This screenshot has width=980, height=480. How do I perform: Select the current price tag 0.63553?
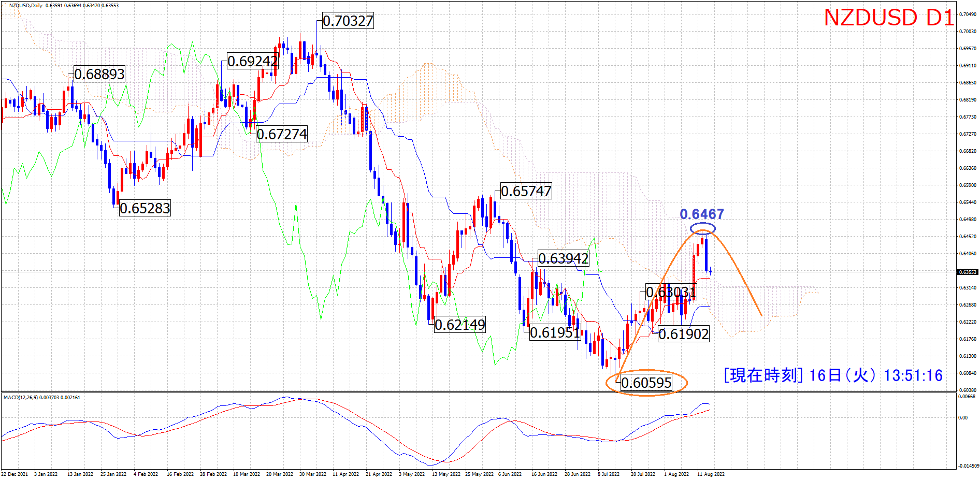pos(967,272)
